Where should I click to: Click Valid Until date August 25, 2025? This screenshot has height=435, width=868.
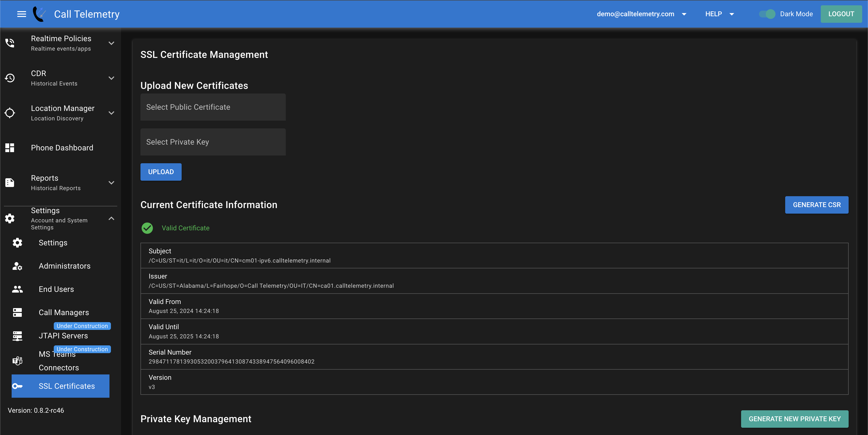tap(184, 336)
